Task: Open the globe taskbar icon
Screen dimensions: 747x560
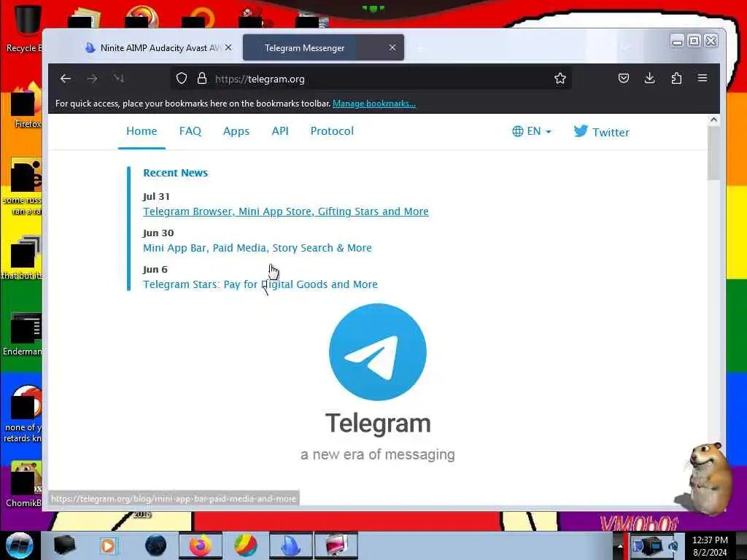Action: 156,545
